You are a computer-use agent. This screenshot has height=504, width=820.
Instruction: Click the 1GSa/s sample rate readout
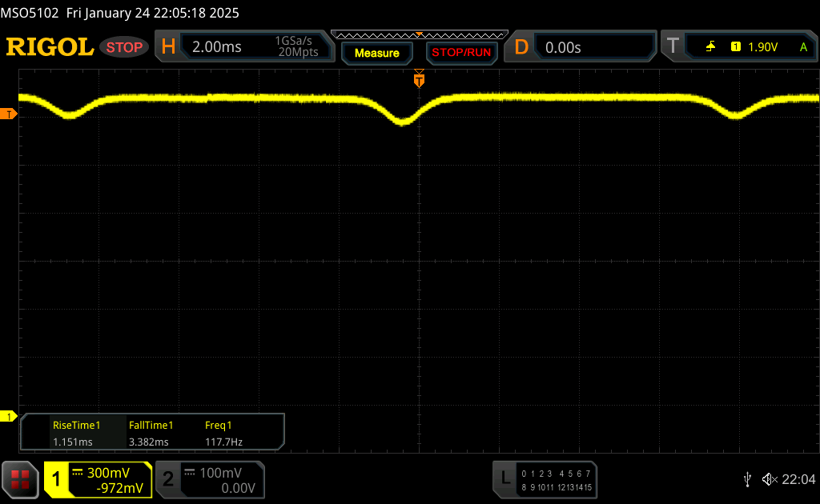[x=293, y=41]
